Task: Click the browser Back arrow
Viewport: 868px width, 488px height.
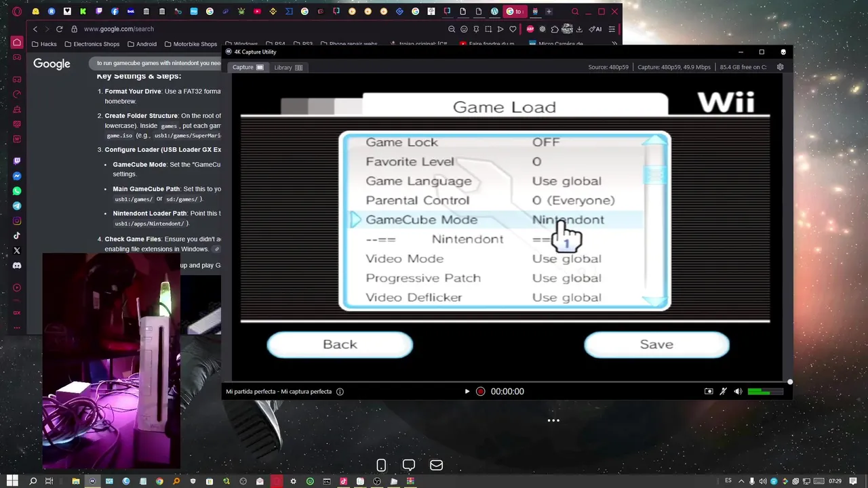Action: [x=35, y=29]
